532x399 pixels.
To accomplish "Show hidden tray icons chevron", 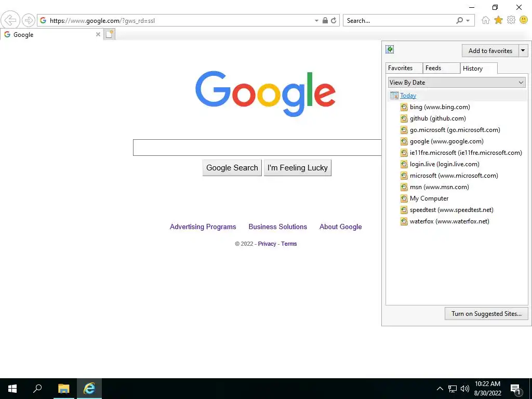I will (440, 389).
